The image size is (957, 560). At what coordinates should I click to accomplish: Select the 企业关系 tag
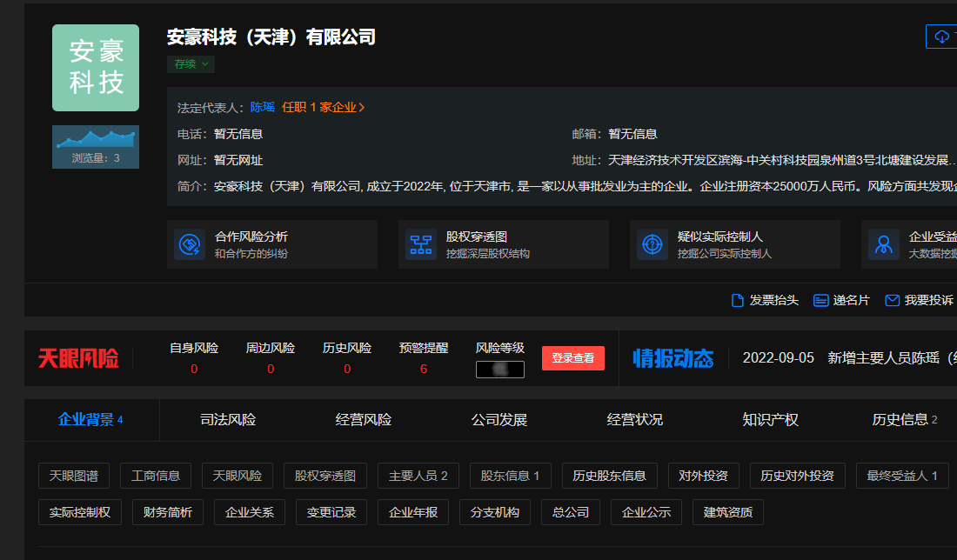(x=250, y=512)
